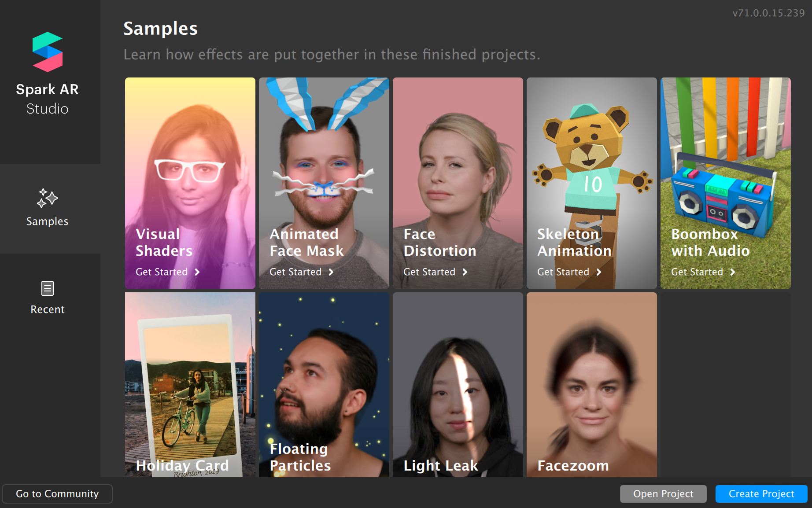Image resolution: width=812 pixels, height=508 pixels.
Task: Switch to the Samples tab label
Action: click(47, 221)
